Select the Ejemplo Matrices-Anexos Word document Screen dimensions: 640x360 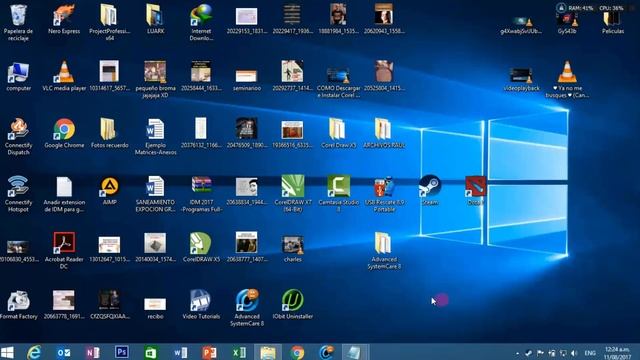[155, 130]
